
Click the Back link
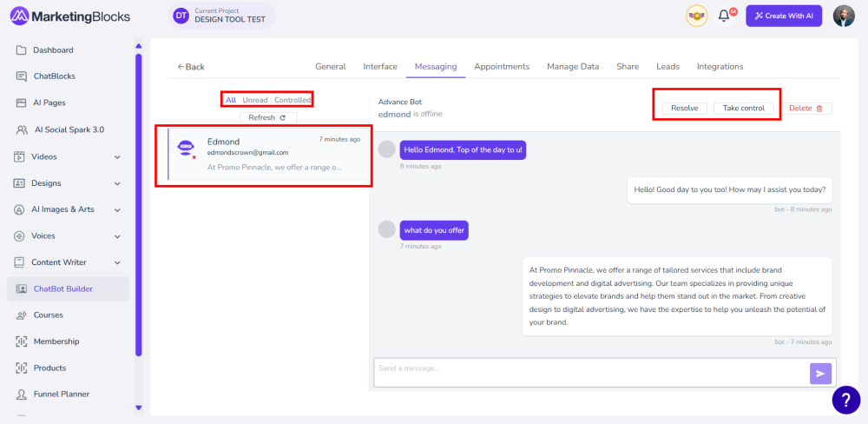191,67
